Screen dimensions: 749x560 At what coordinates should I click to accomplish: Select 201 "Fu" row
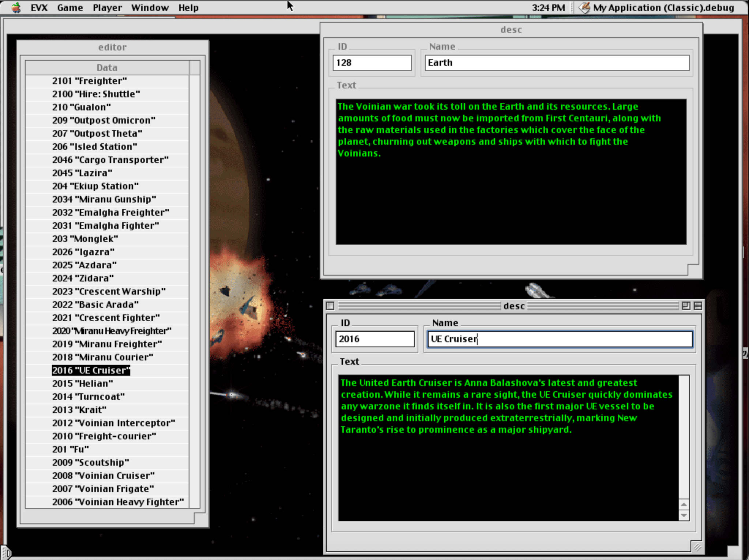pos(107,449)
